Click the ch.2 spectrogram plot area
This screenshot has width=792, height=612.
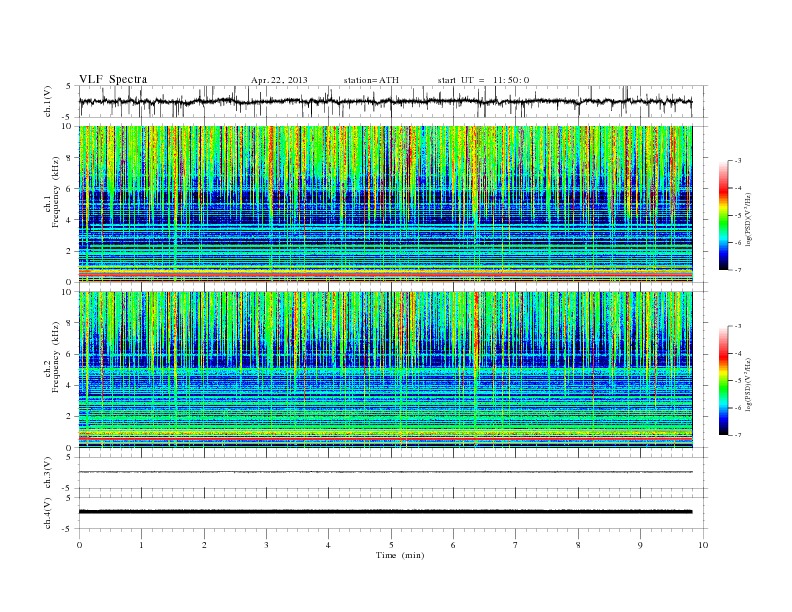(385, 370)
